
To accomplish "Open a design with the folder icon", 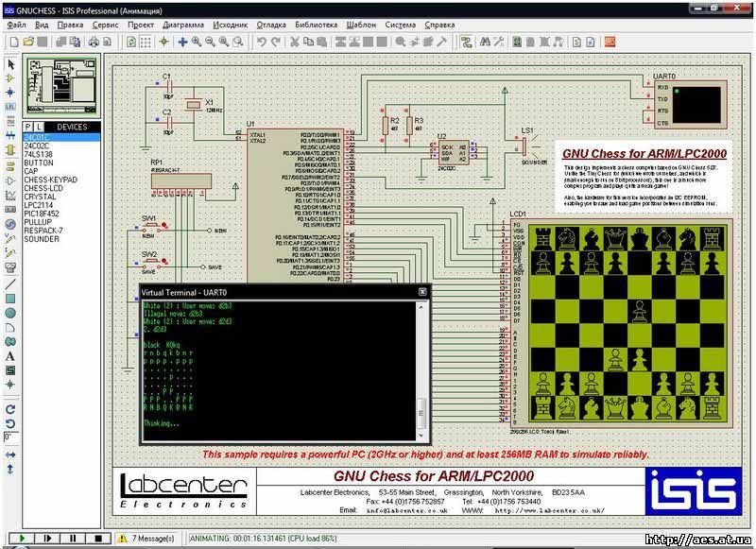I will coord(28,42).
